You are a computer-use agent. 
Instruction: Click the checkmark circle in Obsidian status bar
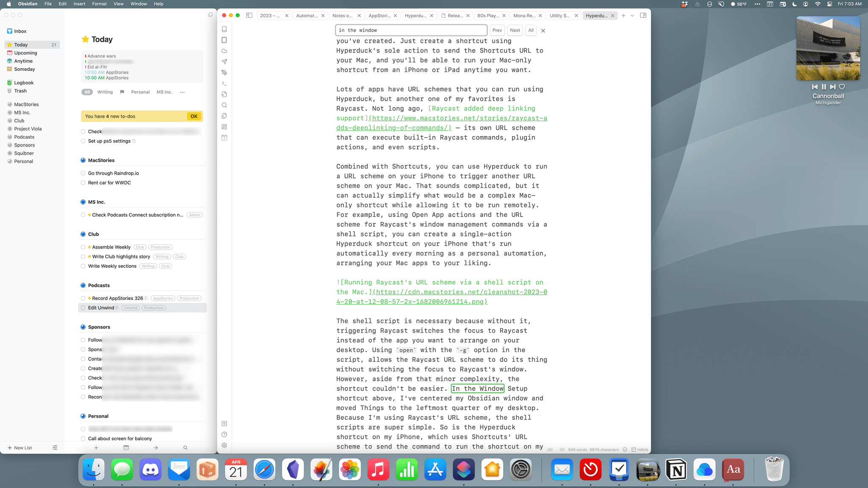click(x=625, y=449)
